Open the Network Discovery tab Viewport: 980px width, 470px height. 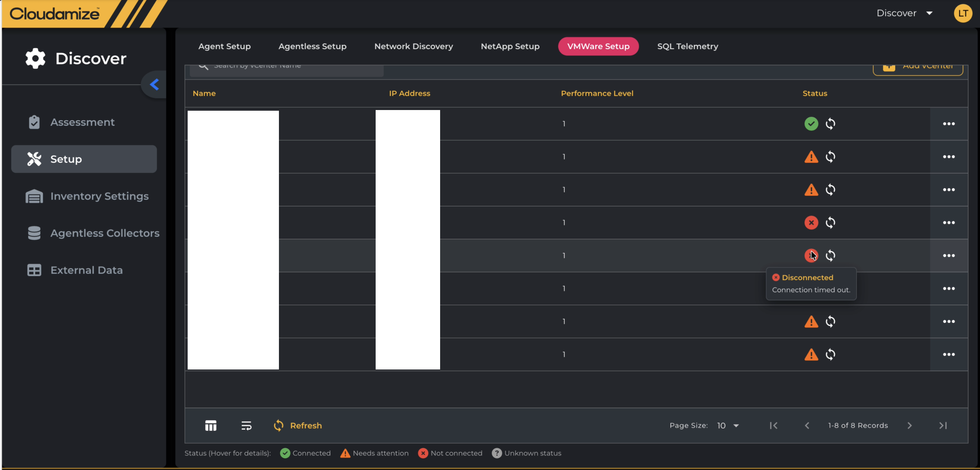point(414,46)
